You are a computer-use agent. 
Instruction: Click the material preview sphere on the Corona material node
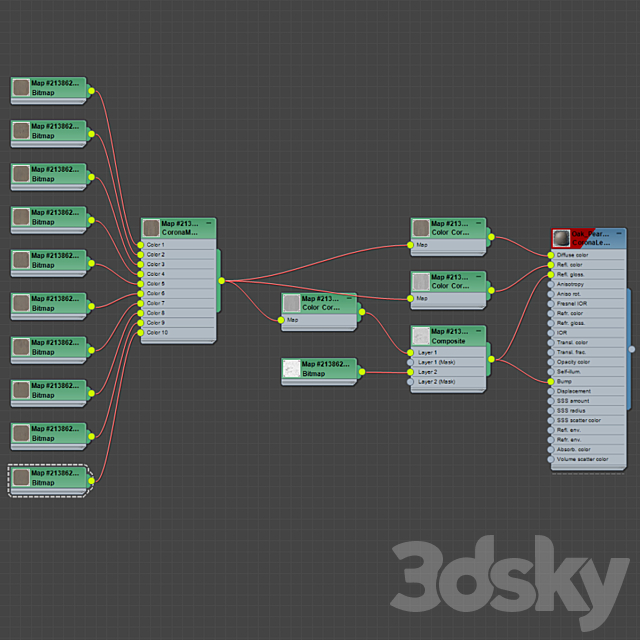point(561,238)
